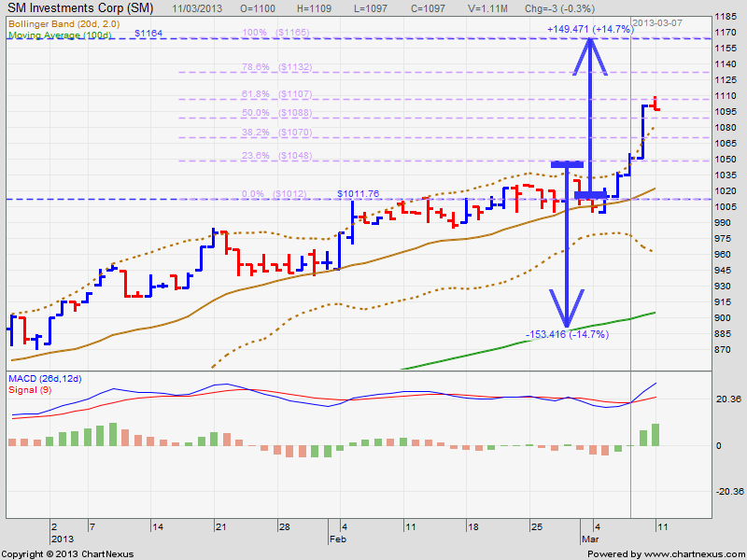Click the Bollinger Band (20d, 2.0) legend
This screenshot has width=747, height=560.
coord(63,24)
